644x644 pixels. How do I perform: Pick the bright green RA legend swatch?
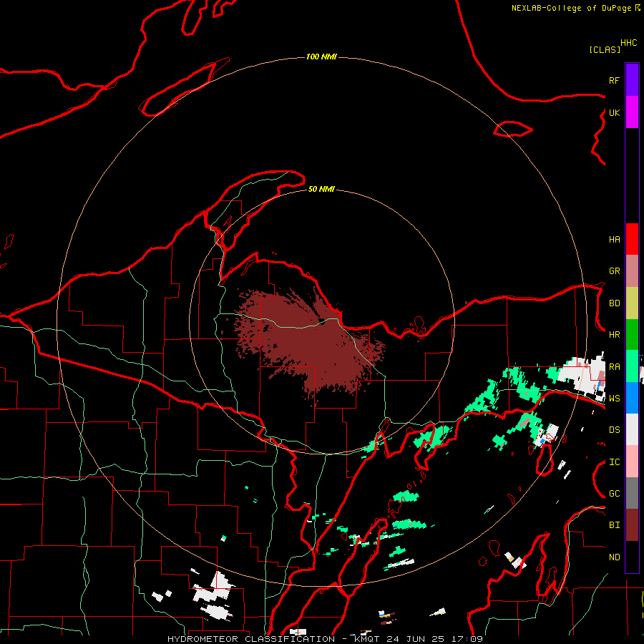click(x=632, y=366)
